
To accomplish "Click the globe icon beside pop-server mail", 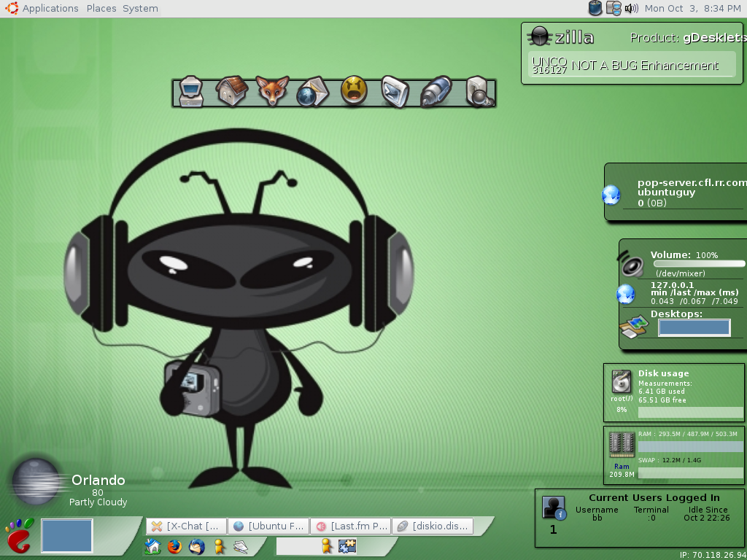I will [611, 195].
